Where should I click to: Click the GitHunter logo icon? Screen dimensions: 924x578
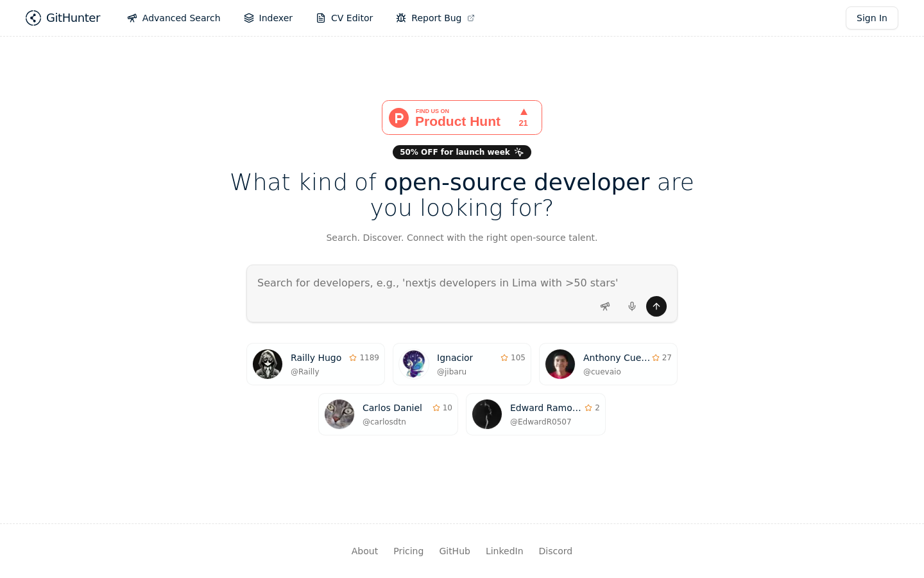[33, 18]
